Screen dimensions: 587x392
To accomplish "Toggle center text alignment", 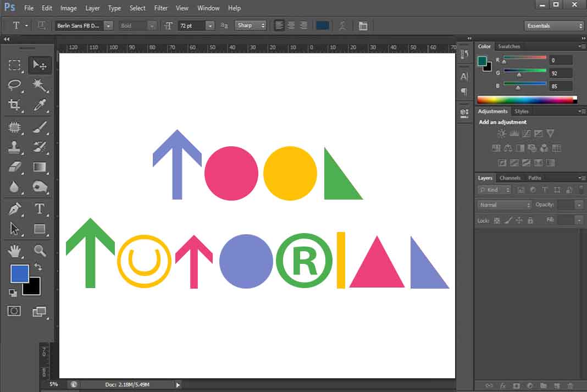I will click(x=291, y=25).
